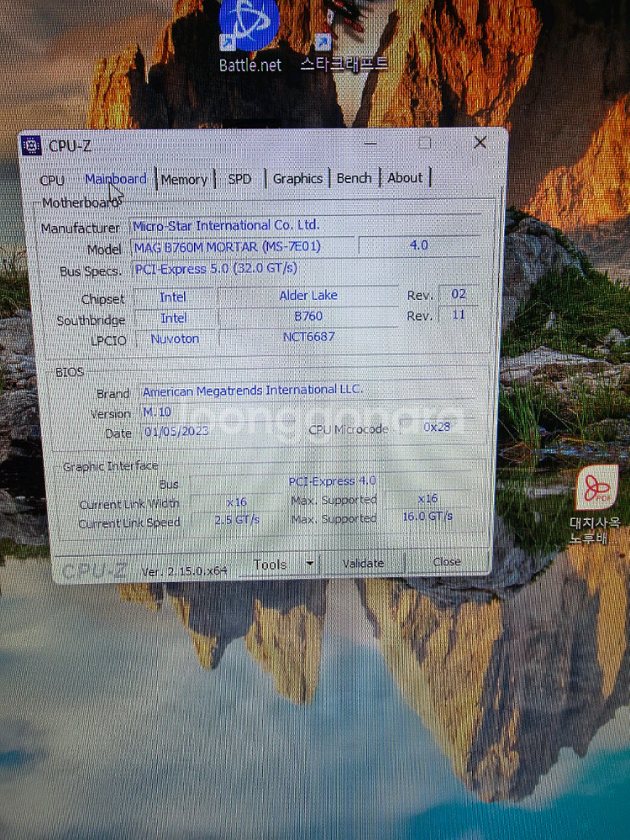Click the model revision value 4.0
The image size is (630, 840).
coord(419,245)
